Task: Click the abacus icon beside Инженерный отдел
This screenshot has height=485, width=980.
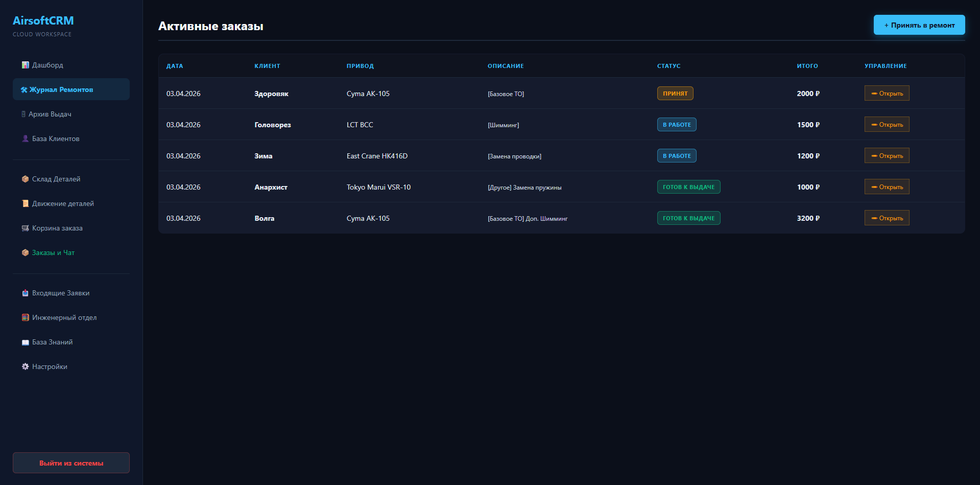Action: [x=25, y=317]
